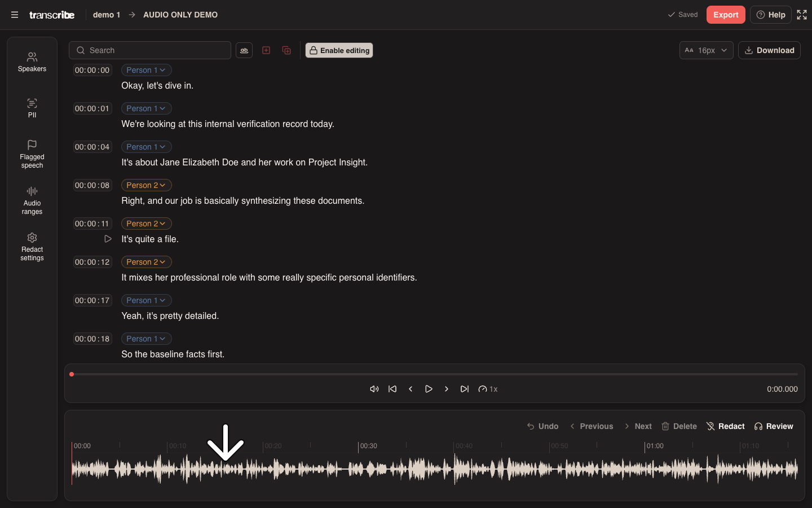Click Undo in waveform toolbar

542,426
